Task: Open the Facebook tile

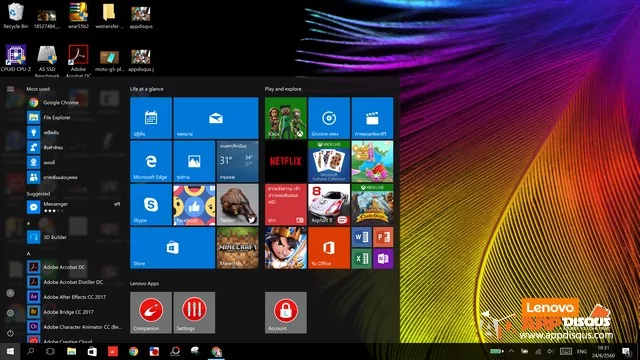Action: click(x=194, y=204)
